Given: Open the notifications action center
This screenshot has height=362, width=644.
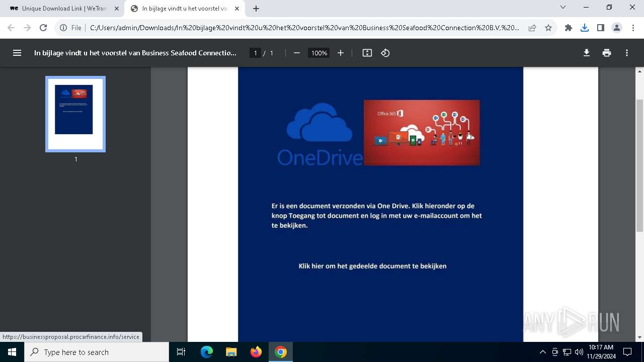Looking at the screenshot, I should pyautogui.click(x=627, y=352).
